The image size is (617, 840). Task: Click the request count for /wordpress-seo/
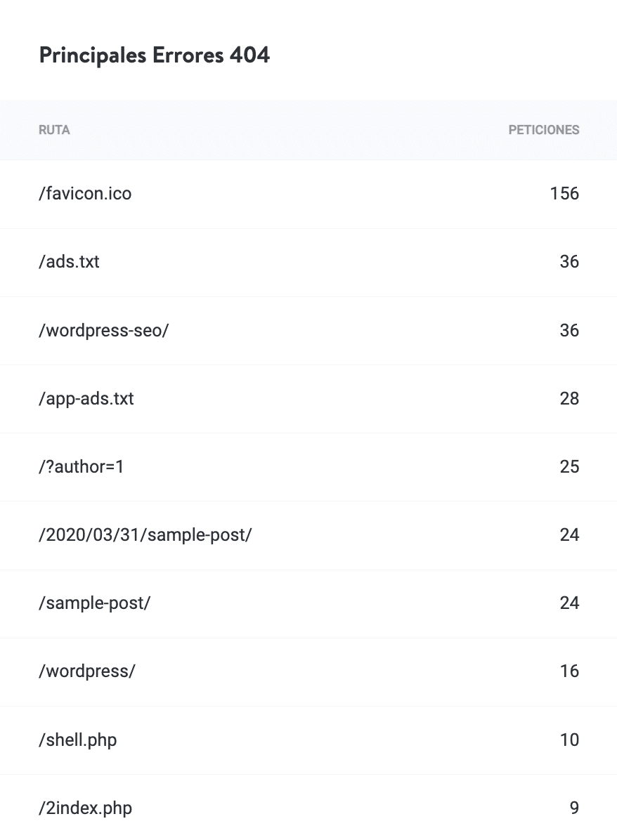569,330
